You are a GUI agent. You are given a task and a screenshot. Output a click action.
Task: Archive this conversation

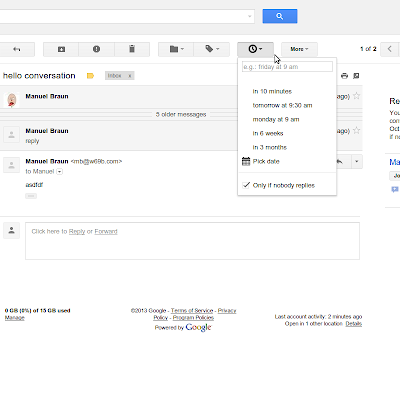tap(61, 49)
